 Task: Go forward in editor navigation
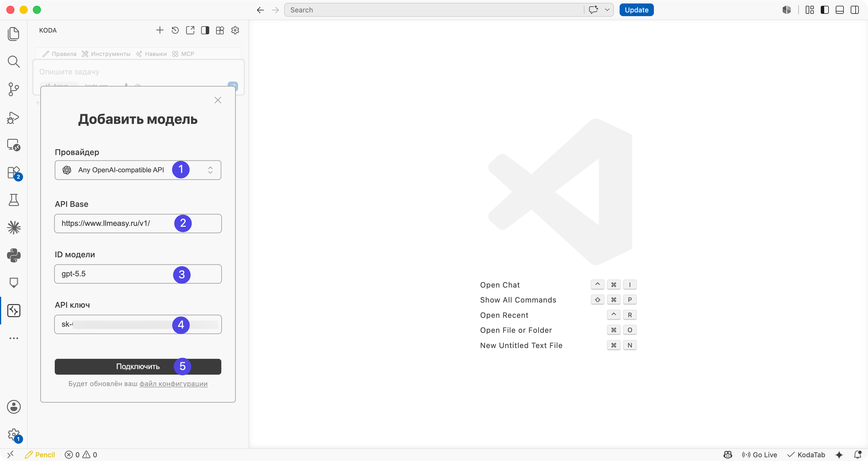275,10
